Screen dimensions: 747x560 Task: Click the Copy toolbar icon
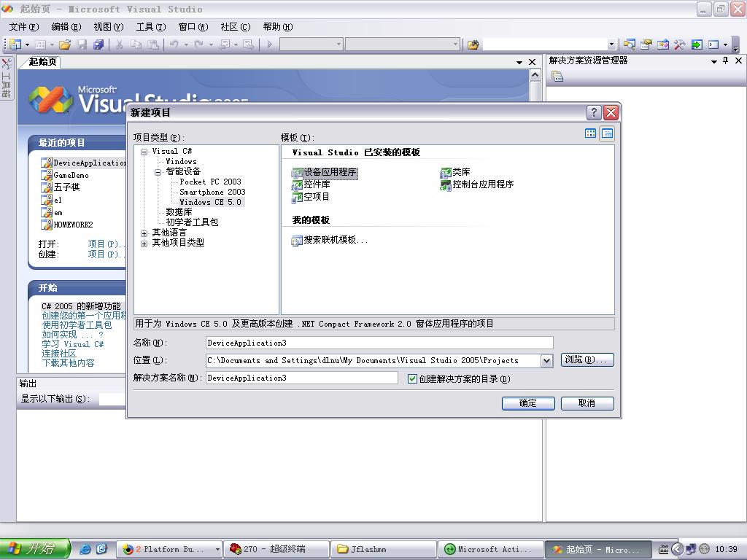point(136,44)
